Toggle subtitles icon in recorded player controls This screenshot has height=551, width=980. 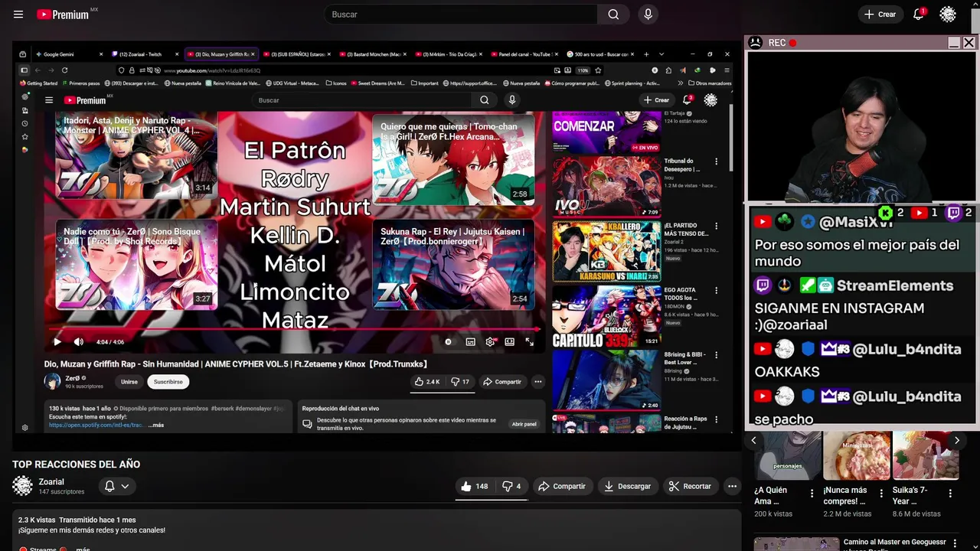coord(470,342)
